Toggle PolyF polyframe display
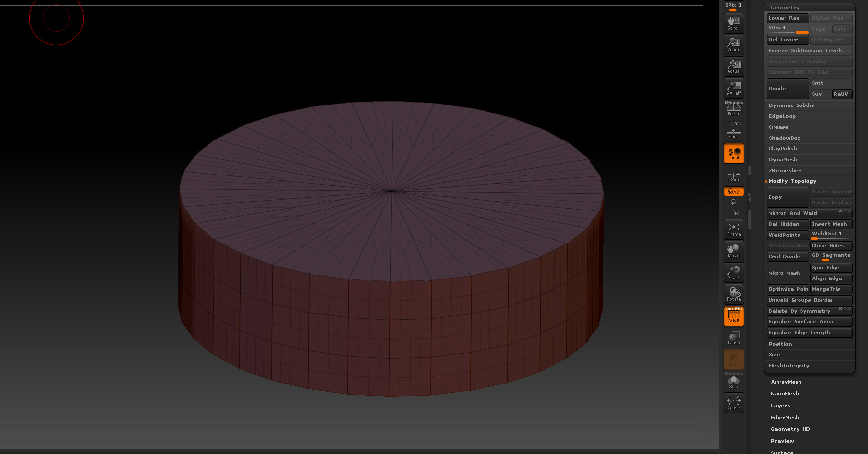Viewport: 868px width, 454px height. [733, 316]
